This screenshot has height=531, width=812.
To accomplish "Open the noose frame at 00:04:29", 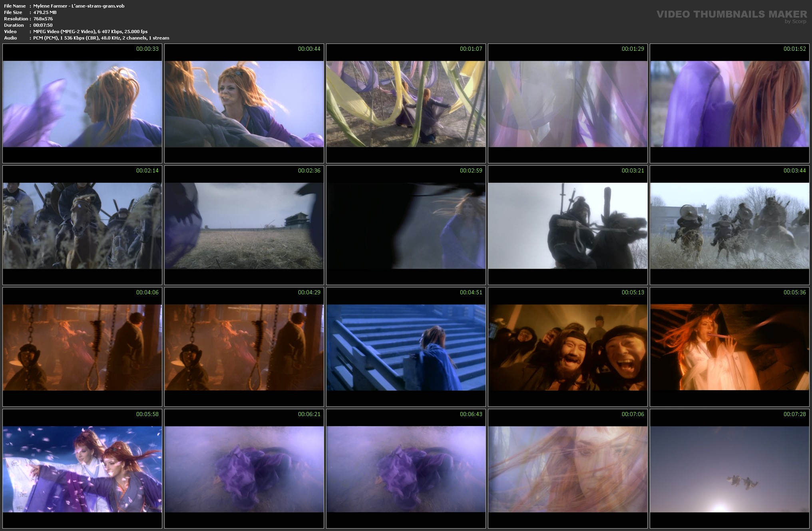I will click(244, 347).
